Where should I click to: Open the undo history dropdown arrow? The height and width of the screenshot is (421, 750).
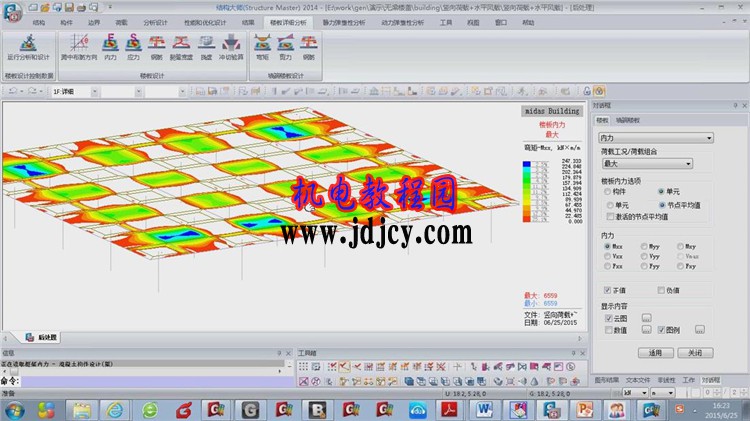[22, 91]
